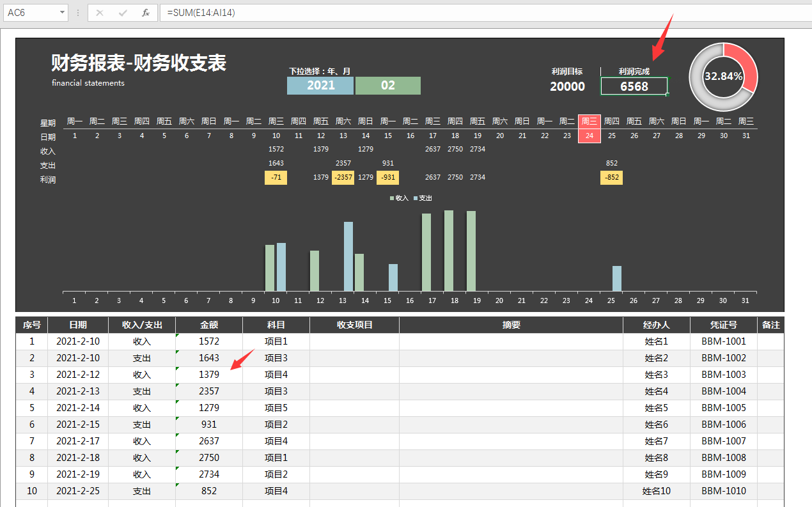Click handler cell 姓名7
The width and height of the screenshot is (812, 507).
click(657, 441)
